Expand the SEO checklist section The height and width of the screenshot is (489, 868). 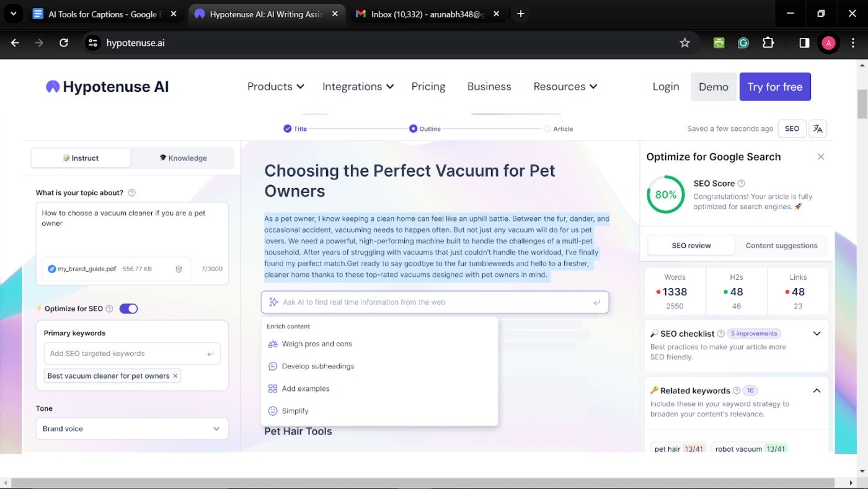(817, 334)
